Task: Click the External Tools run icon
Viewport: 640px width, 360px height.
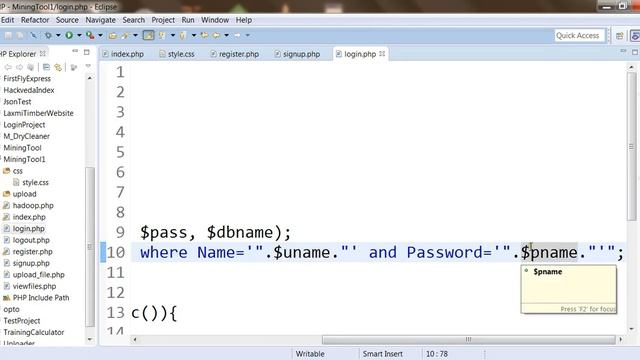Action: pyautogui.click(x=90, y=36)
